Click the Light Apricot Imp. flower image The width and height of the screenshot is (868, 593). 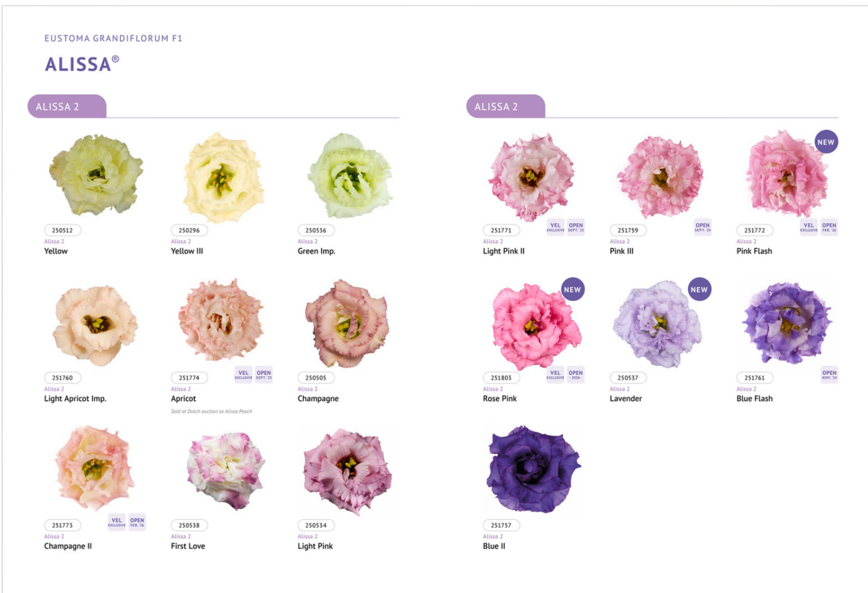pos(95,326)
